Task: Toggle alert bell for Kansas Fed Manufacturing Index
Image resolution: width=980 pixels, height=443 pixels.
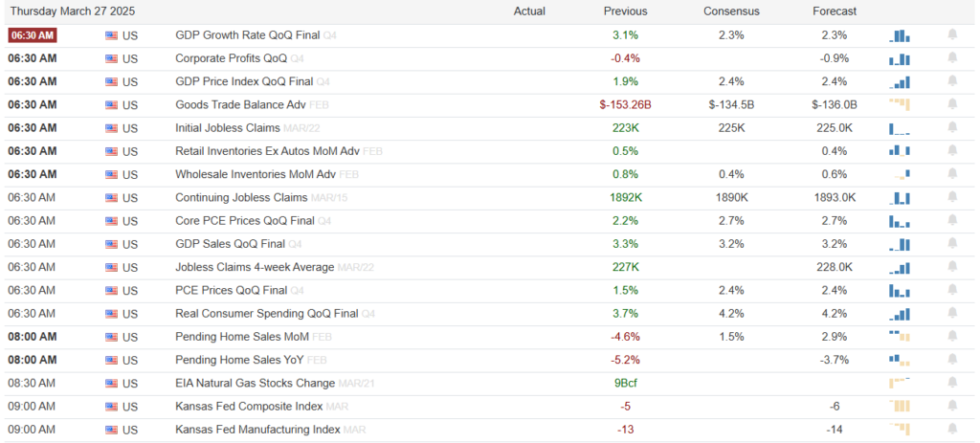Action: coord(952,429)
